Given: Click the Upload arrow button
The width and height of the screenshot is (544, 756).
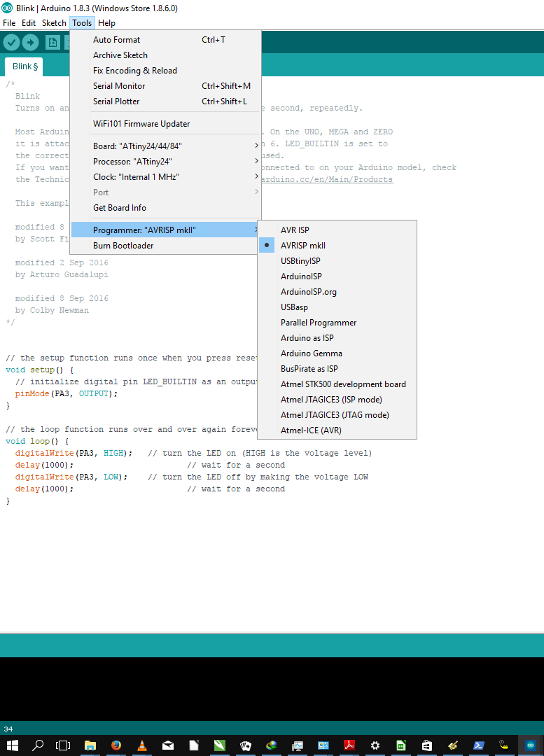Looking at the screenshot, I should click(x=30, y=43).
